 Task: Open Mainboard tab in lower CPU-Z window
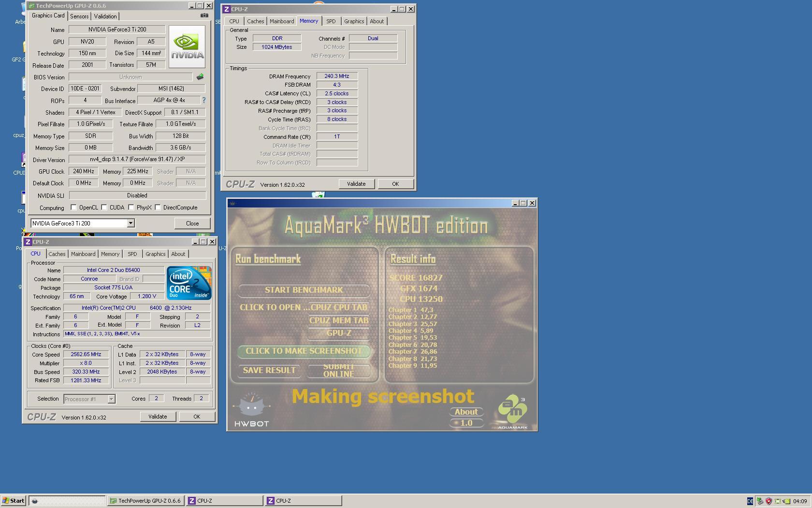(x=83, y=254)
